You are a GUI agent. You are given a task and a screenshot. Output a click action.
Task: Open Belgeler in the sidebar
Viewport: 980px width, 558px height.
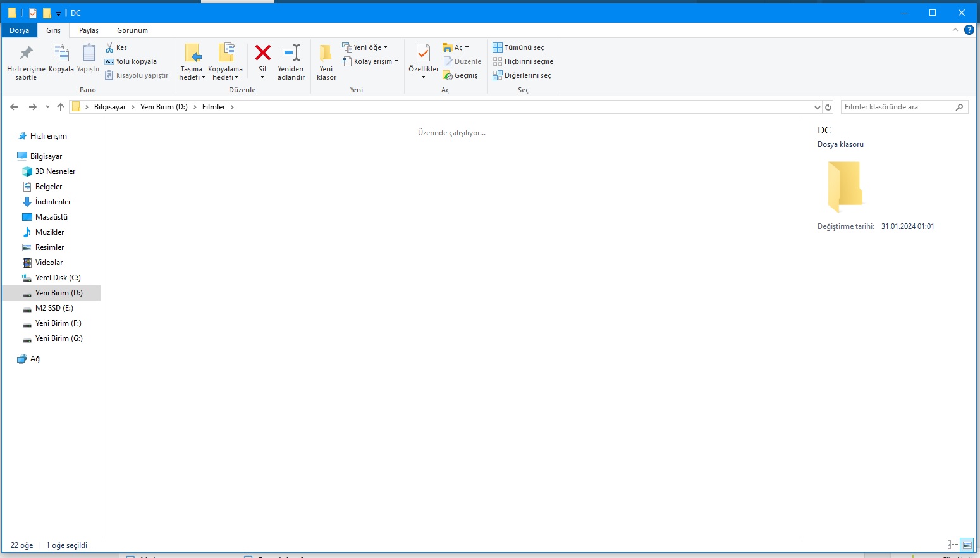click(x=49, y=187)
